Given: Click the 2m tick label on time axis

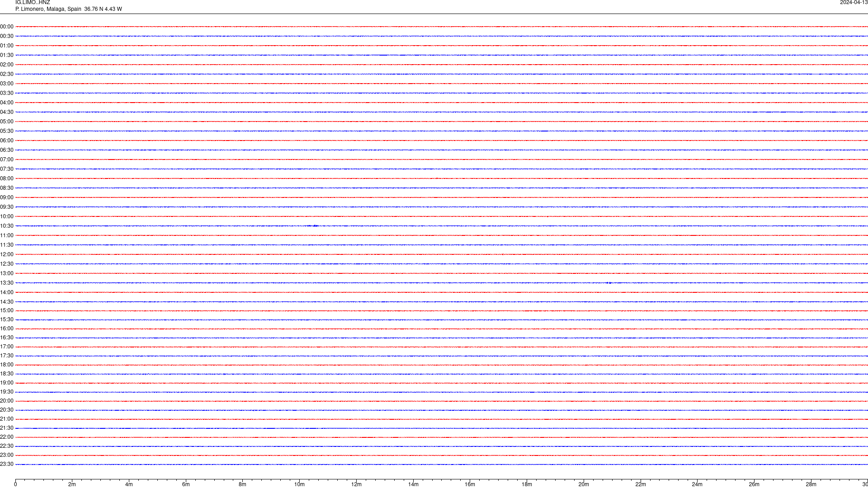Looking at the screenshot, I should click(x=72, y=484).
